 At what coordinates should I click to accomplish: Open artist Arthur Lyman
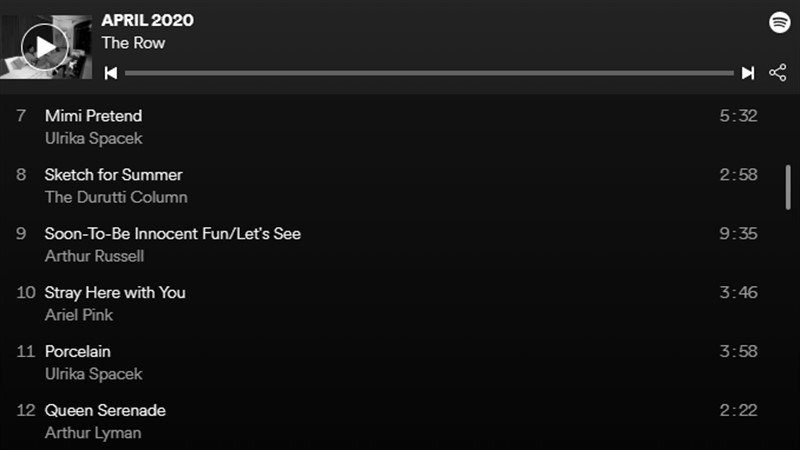tap(93, 433)
